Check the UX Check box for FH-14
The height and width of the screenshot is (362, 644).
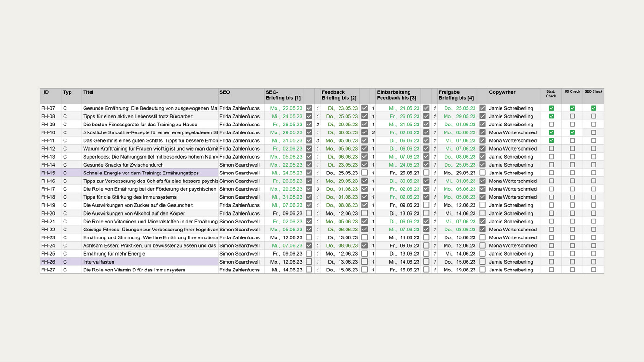tap(572, 165)
